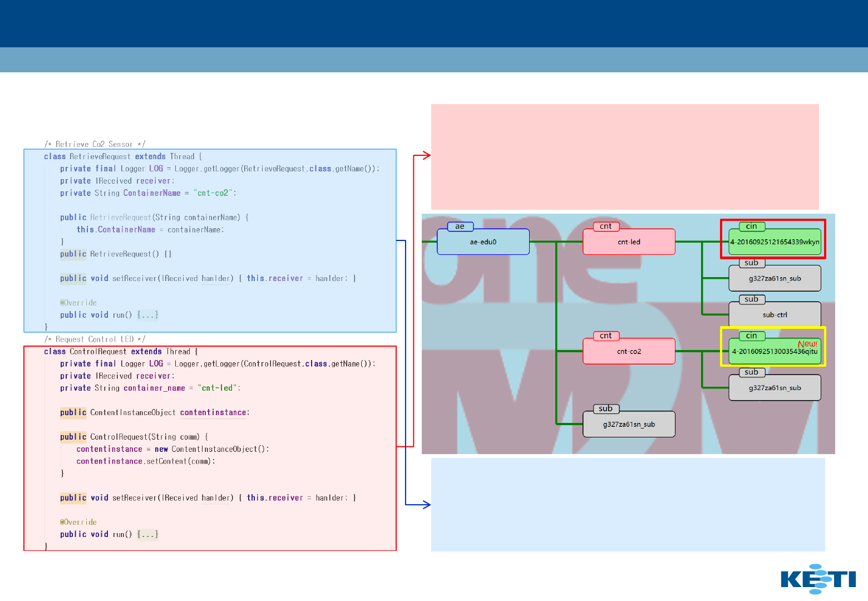Viewport: 868px width, 601px height.
Task: Click "class RetrieveRequest extends Thread {" line
Action: (x=123, y=156)
